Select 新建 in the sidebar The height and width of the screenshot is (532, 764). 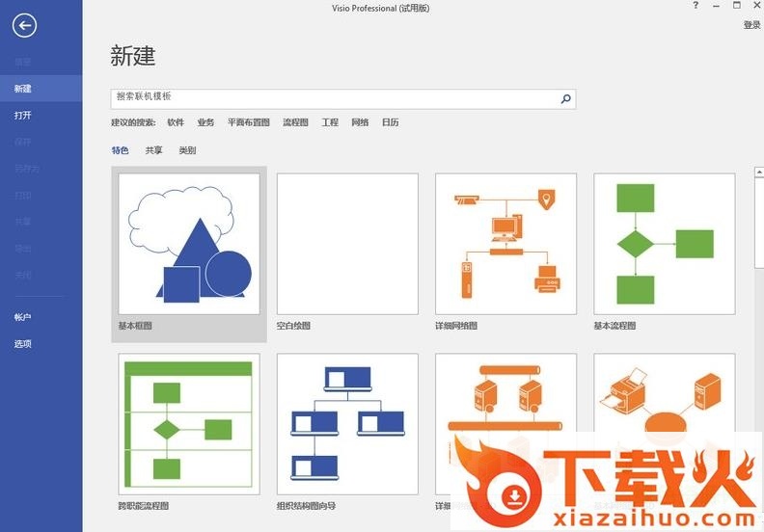[x=41, y=89]
